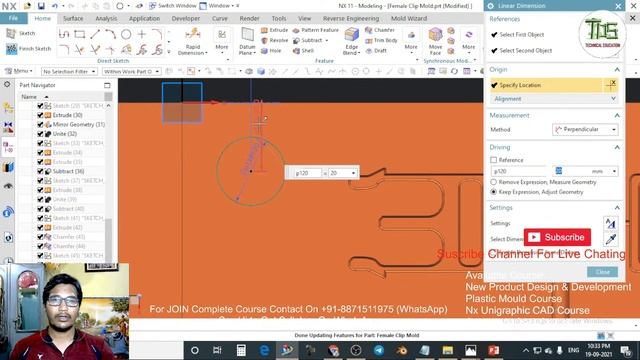This screenshot has width=640, height=360.
Task: Select the Point sketch tool
Action: (x=142, y=34)
